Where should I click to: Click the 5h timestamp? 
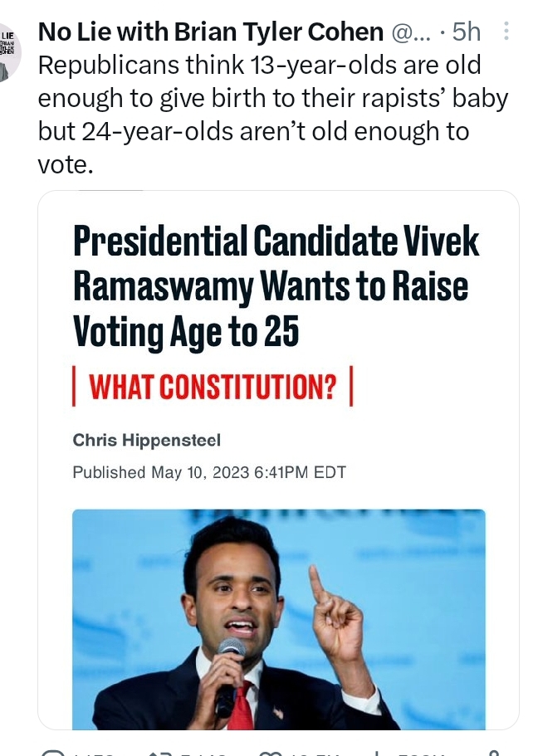point(467,32)
